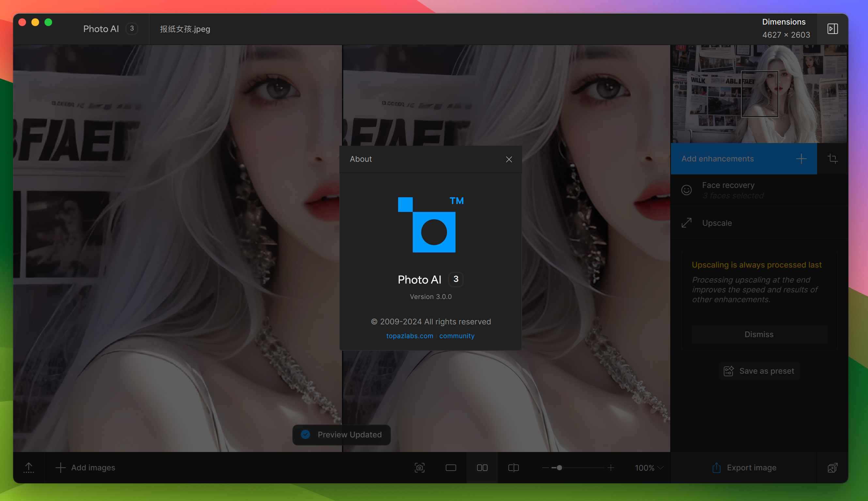Open the topazlabs.com link
The image size is (868, 501).
click(x=410, y=336)
